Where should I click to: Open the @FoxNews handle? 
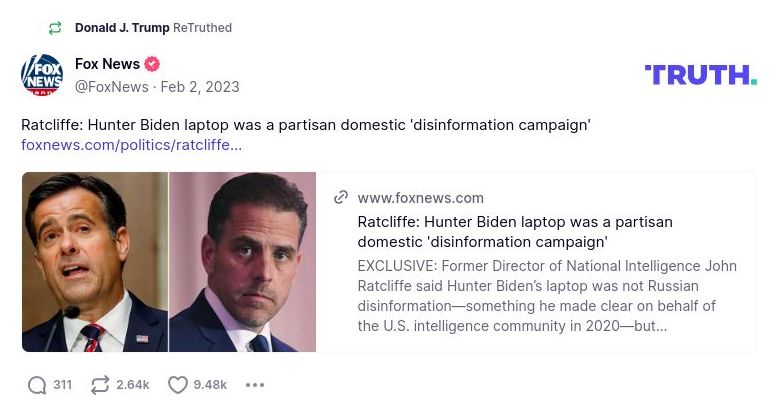pyautogui.click(x=111, y=87)
